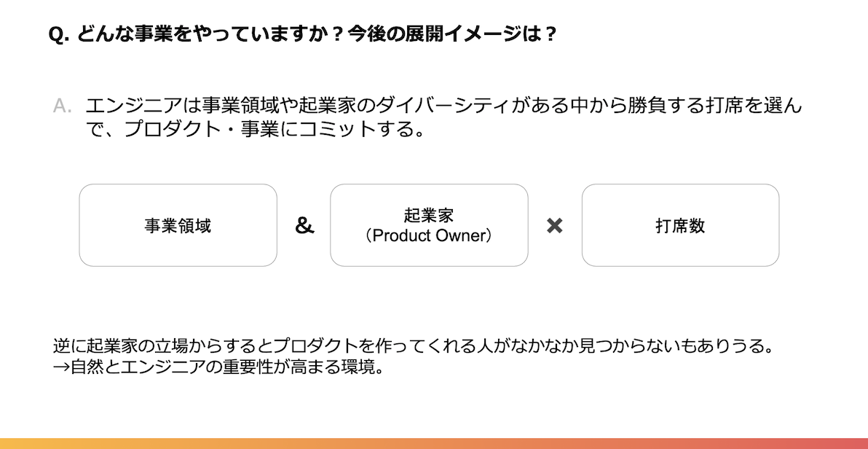Screen dimensions: 868x449
Task: Click the 今後の展開イメージは？ heading phrase
Action: [452, 35]
